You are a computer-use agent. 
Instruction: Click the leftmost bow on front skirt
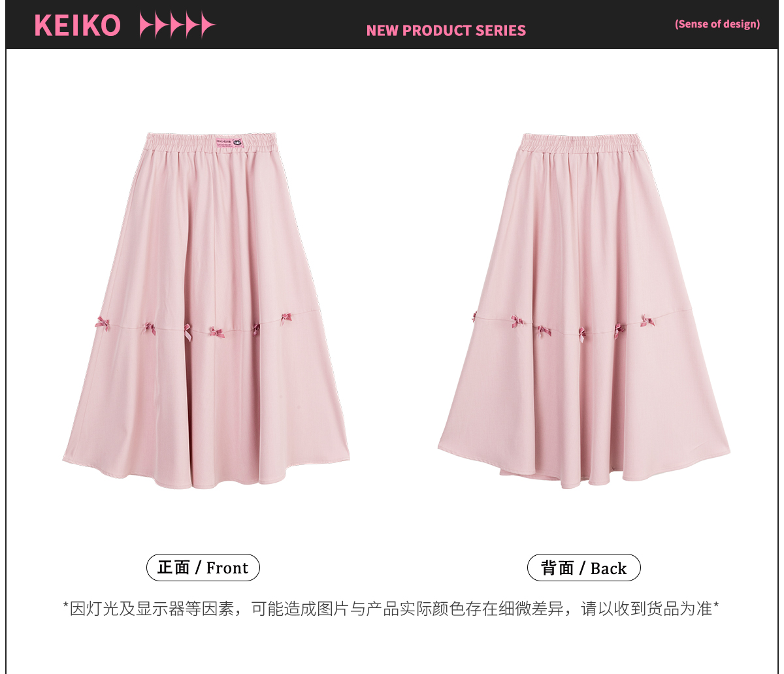coord(103,323)
